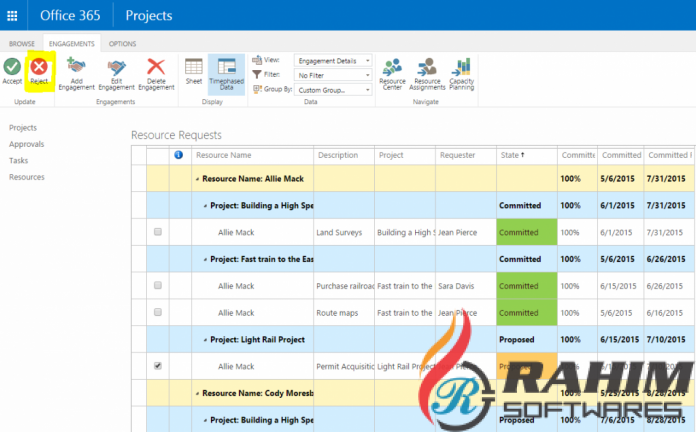Viewport: 696px width, 432px height.
Task: Tick checkbox for Route maps row
Action: point(158,312)
